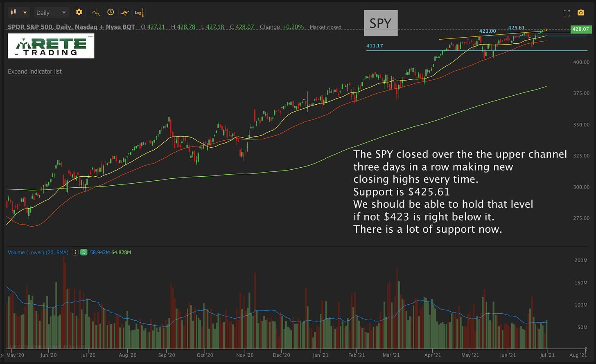This screenshot has height=364, width=596.
Task: Enter fullscreen with the corner brackets icon
Action: 567,13
